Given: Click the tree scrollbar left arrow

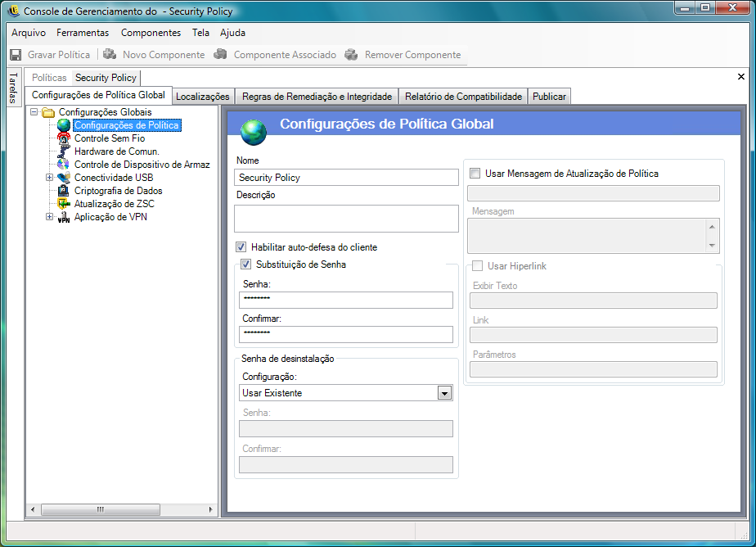Looking at the screenshot, I should pos(33,509).
